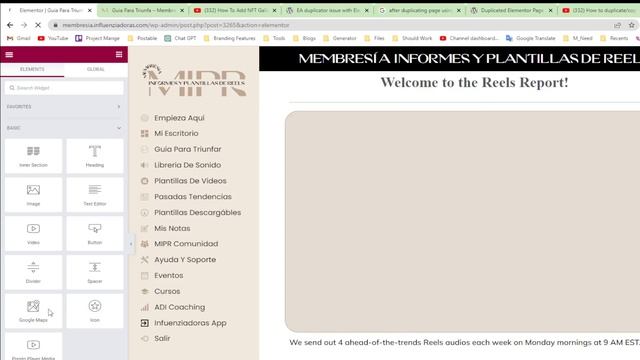Open Gmail bookmark
This screenshot has width=640, height=360.
[x=19, y=38]
